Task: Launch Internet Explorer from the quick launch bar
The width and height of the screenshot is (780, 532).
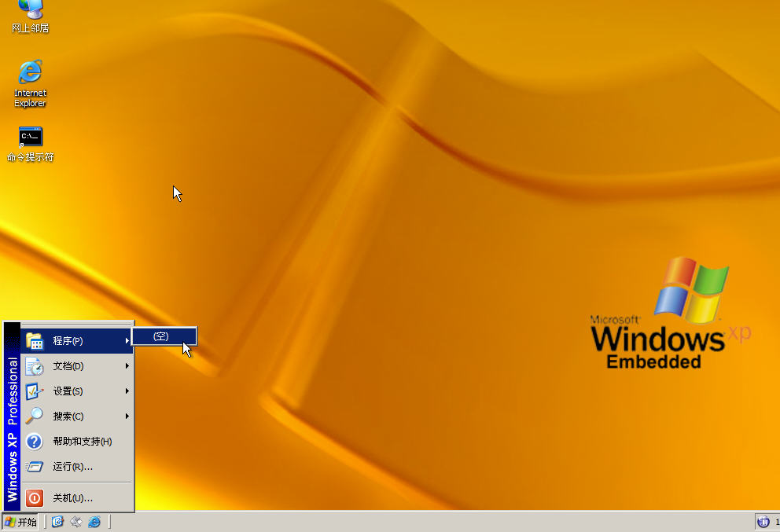Action: pyautogui.click(x=94, y=522)
